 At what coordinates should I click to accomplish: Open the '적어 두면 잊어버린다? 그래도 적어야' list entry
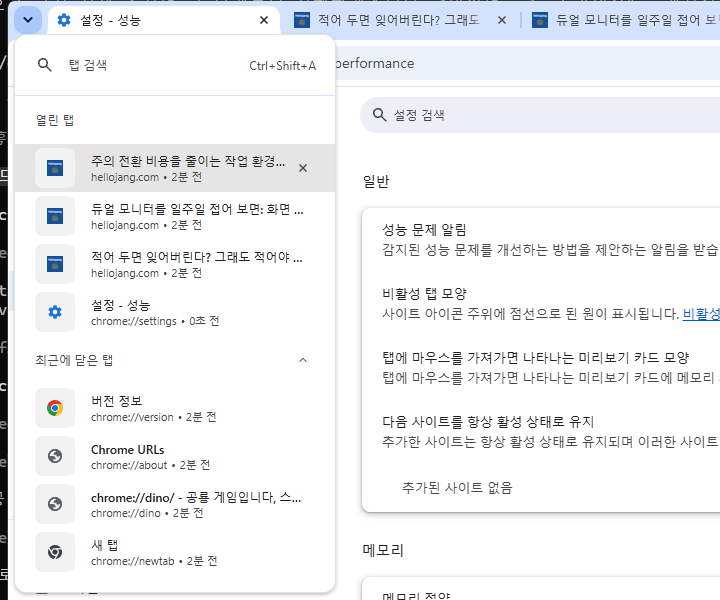point(175,264)
